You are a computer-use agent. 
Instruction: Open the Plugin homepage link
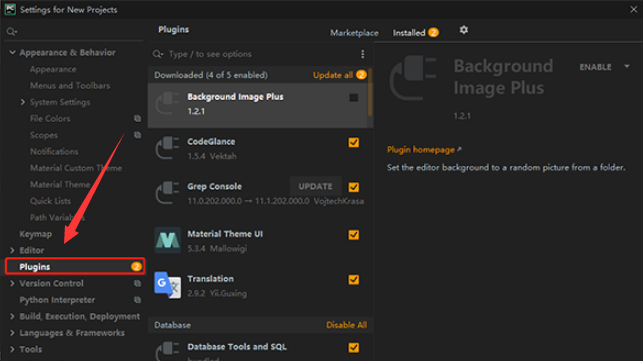[x=421, y=150]
